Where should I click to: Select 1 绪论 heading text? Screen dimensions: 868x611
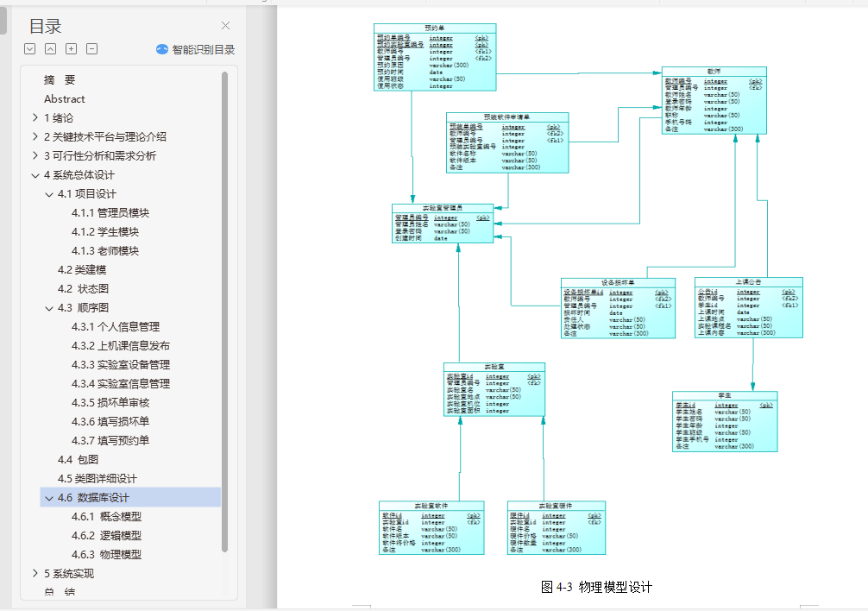pos(59,117)
